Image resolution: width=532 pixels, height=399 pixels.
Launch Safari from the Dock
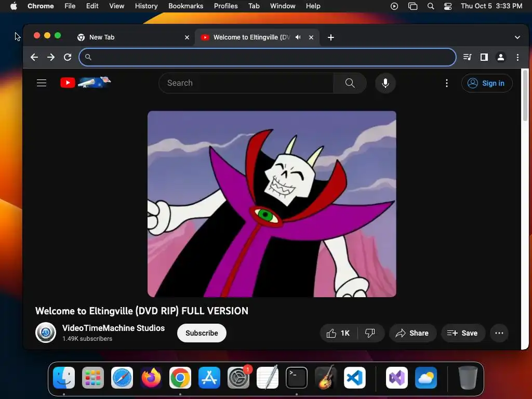click(x=122, y=378)
